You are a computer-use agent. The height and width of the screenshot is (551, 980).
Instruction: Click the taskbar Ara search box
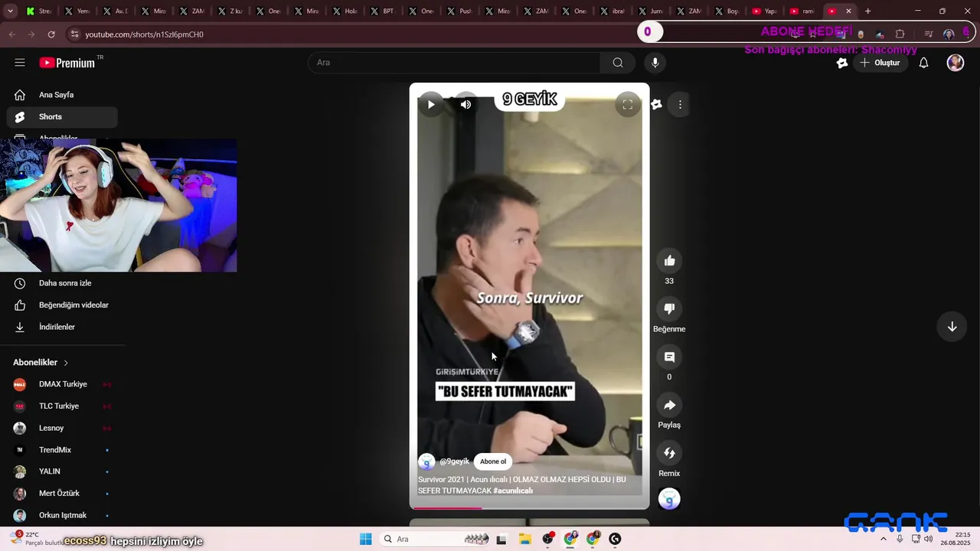(435, 539)
